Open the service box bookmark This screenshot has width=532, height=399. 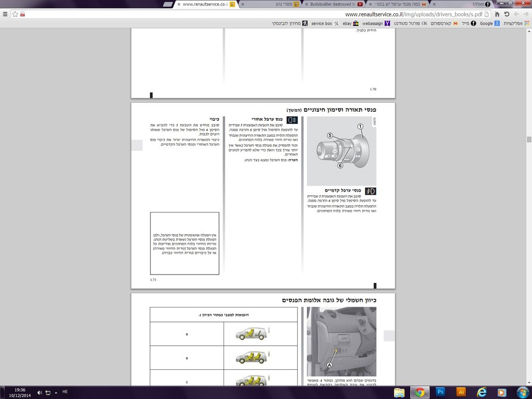pos(325,23)
